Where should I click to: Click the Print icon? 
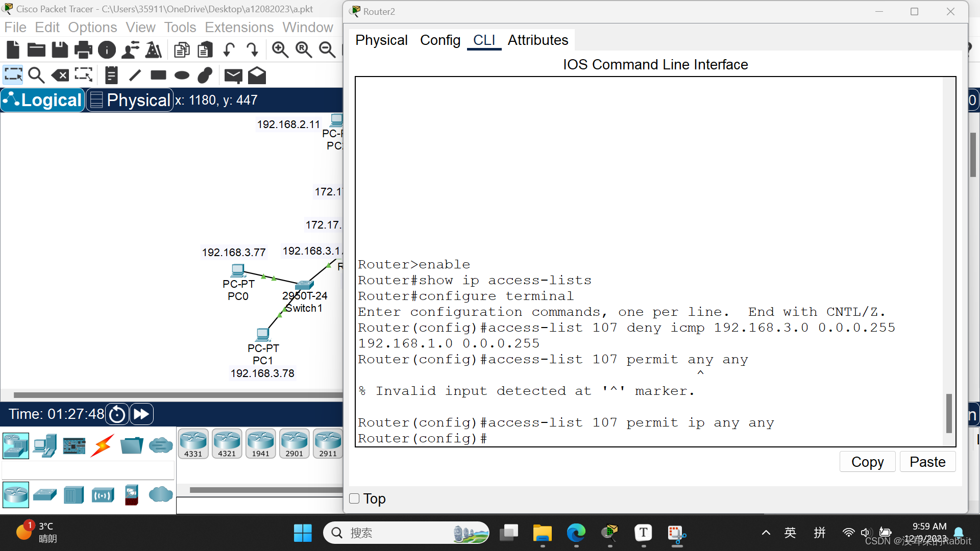click(83, 49)
